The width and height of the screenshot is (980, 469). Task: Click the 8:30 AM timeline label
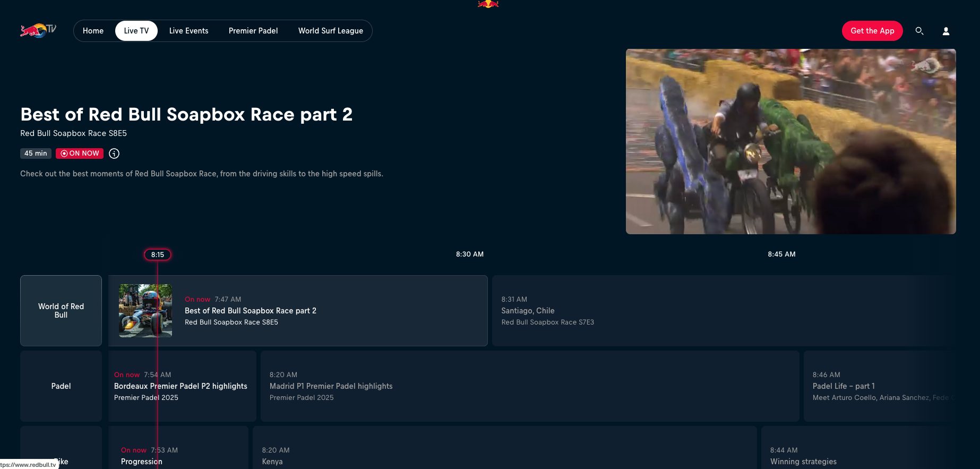pos(470,254)
